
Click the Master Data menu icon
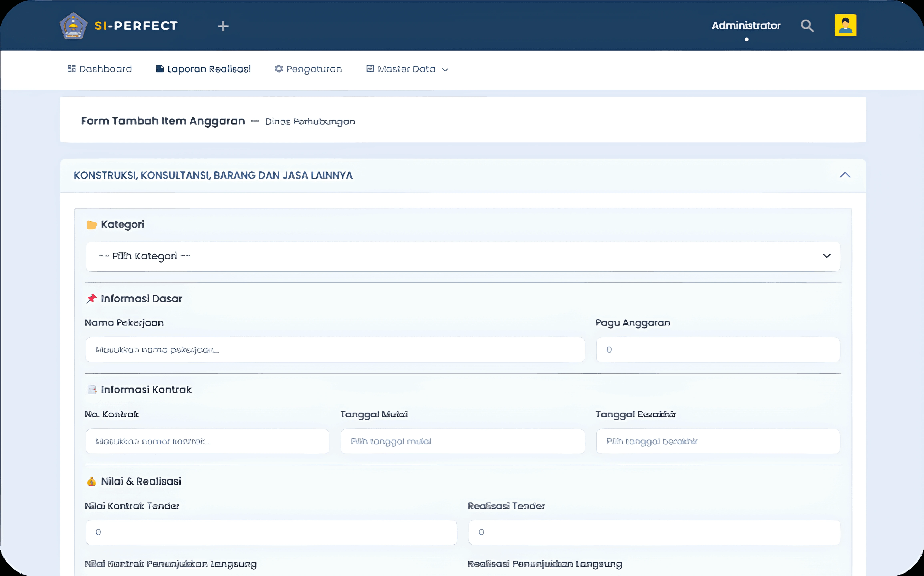[x=370, y=69]
